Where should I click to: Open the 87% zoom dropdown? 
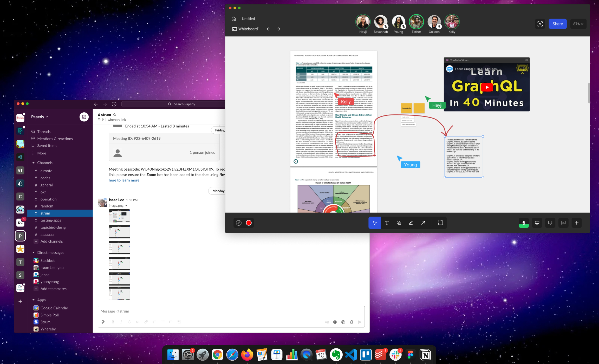point(578,24)
